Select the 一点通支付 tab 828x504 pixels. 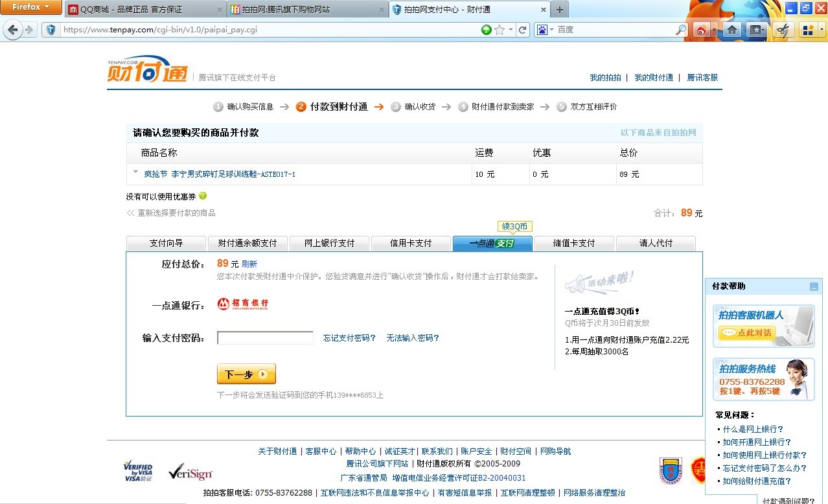point(492,244)
